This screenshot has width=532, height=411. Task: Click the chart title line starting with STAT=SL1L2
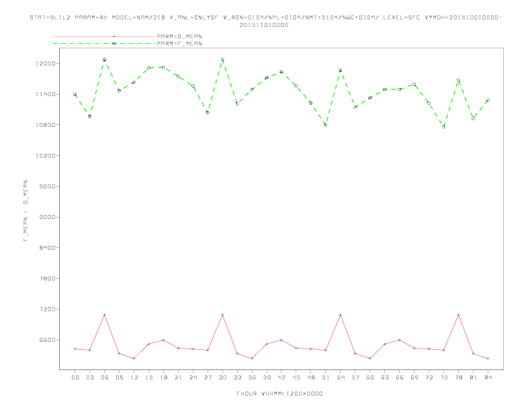click(265, 17)
